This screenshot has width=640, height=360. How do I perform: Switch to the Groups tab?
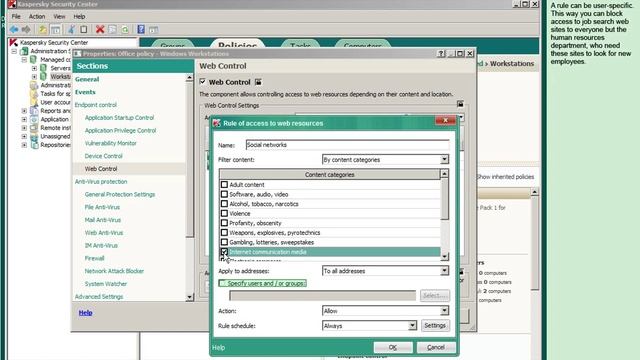click(173, 45)
